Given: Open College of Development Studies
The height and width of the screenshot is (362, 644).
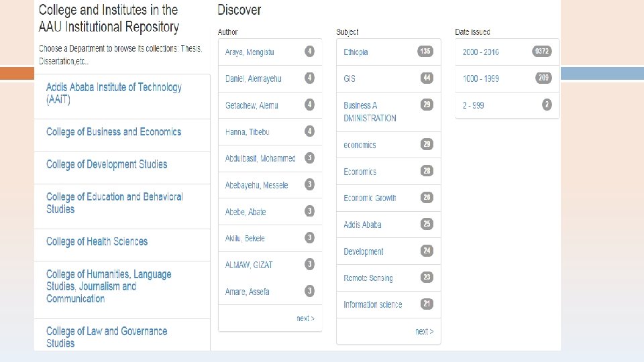Looking at the screenshot, I should (x=107, y=164).
